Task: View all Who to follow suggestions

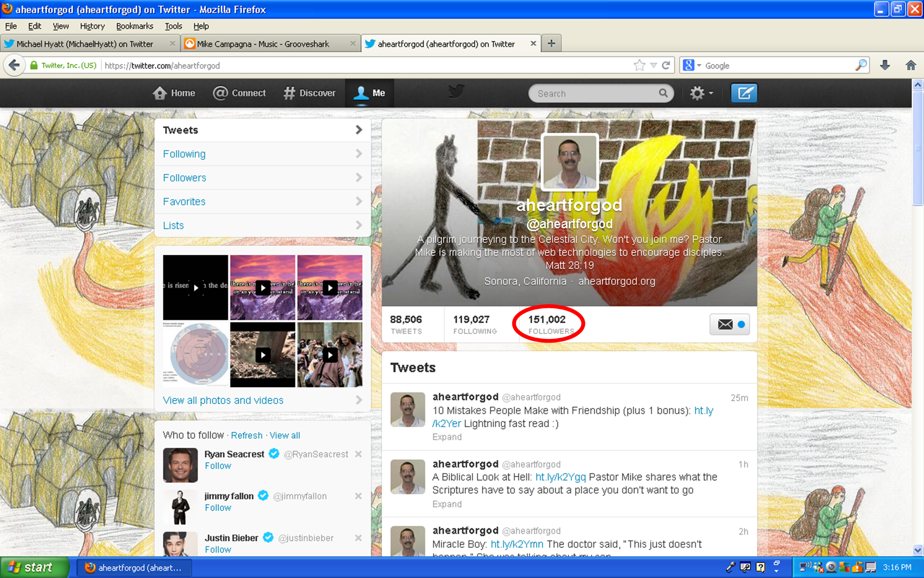Action: [x=285, y=436]
